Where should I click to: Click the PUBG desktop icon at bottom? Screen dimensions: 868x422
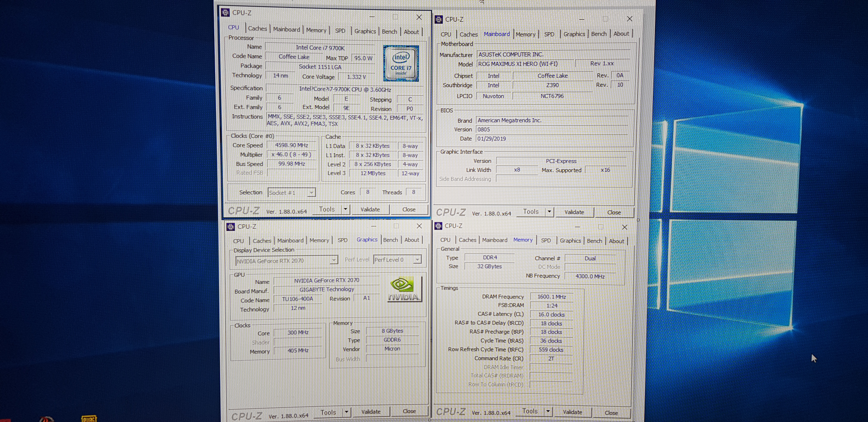click(89, 419)
